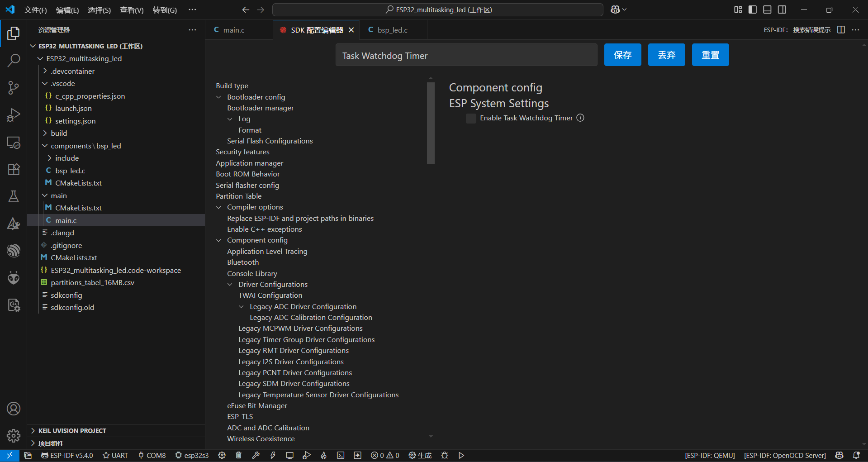868x462 pixels.
Task: Toggle the primary side bar layout icon
Action: tap(753, 10)
